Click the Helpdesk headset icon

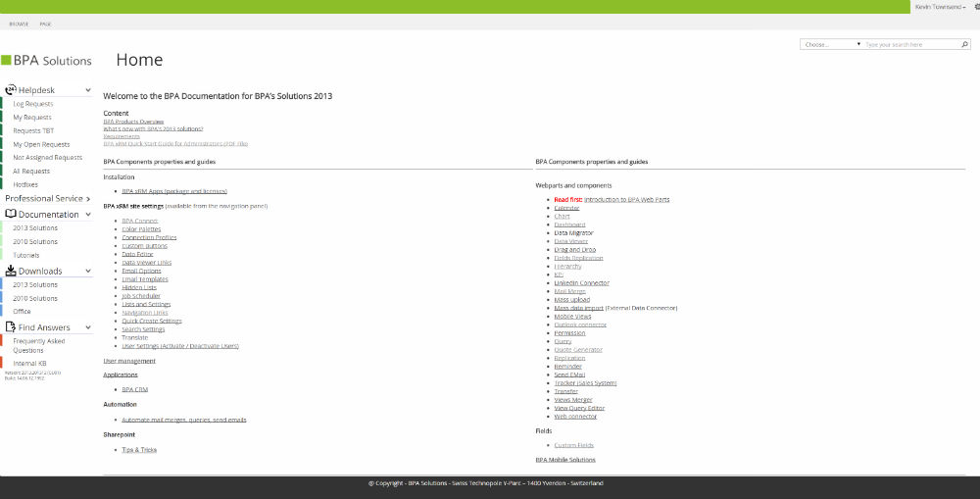click(x=11, y=89)
